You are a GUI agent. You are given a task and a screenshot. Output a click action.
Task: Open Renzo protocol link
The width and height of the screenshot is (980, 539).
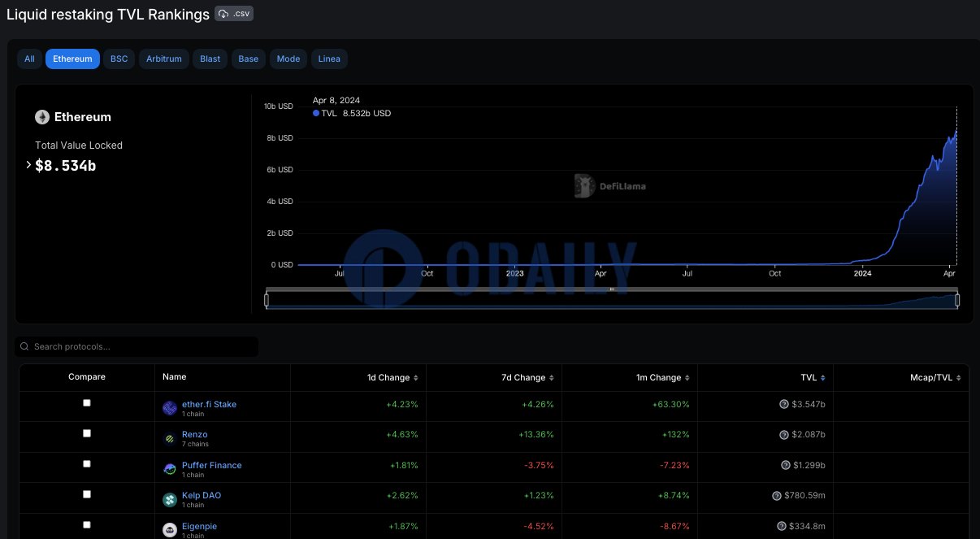coord(195,434)
